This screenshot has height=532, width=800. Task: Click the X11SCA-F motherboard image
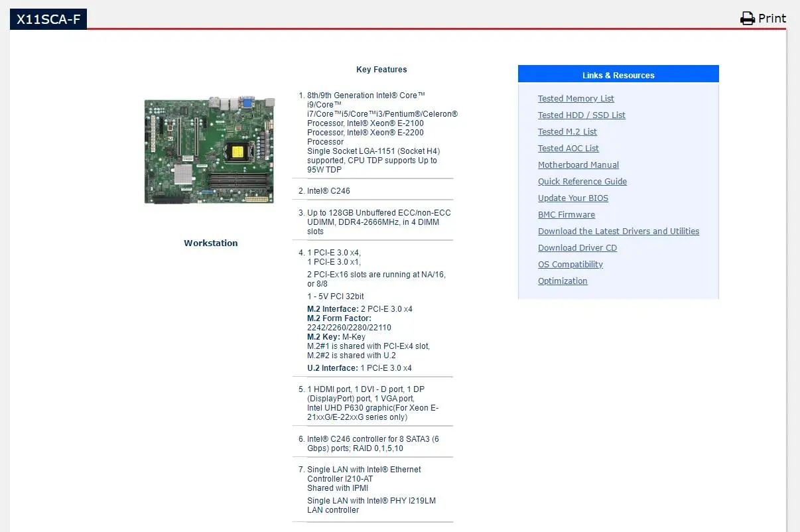coord(210,149)
